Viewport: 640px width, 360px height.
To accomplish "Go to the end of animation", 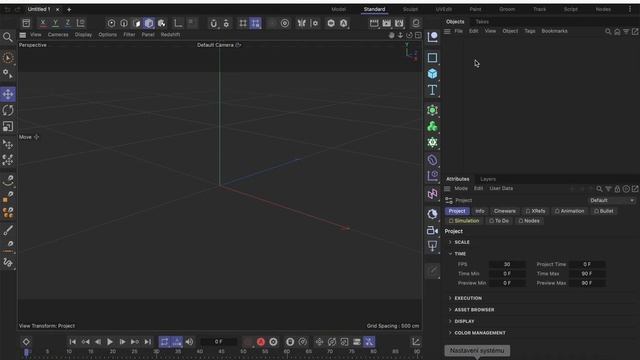I will 148,342.
